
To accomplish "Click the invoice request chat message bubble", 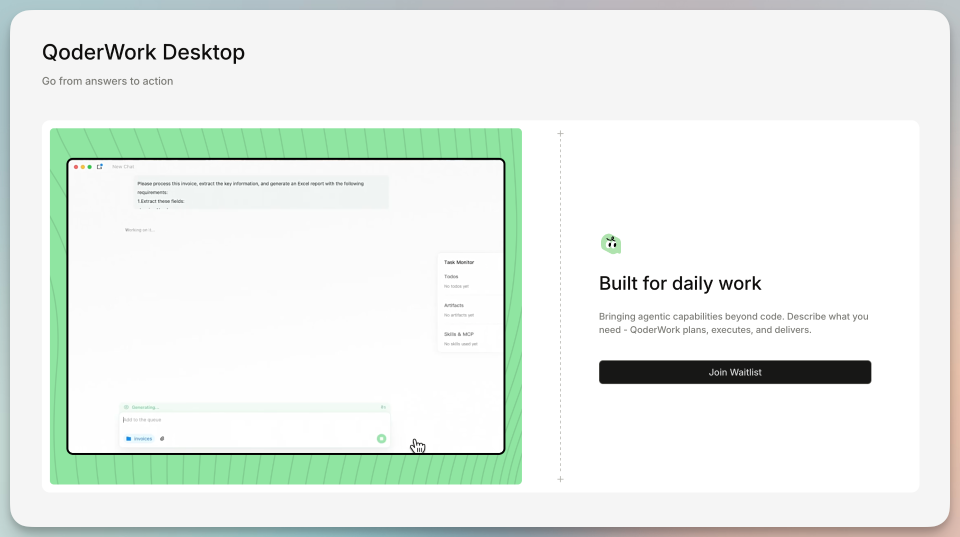I will [x=261, y=192].
